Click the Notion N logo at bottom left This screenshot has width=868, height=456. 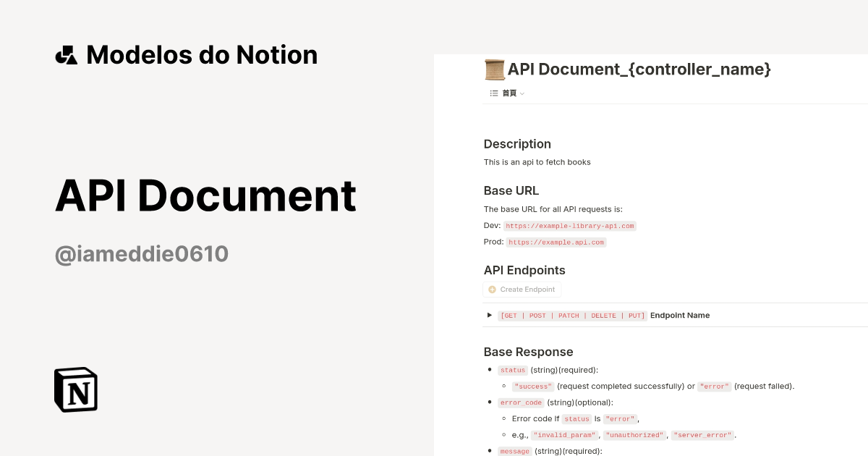pyautogui.click(x=75, y=389)
